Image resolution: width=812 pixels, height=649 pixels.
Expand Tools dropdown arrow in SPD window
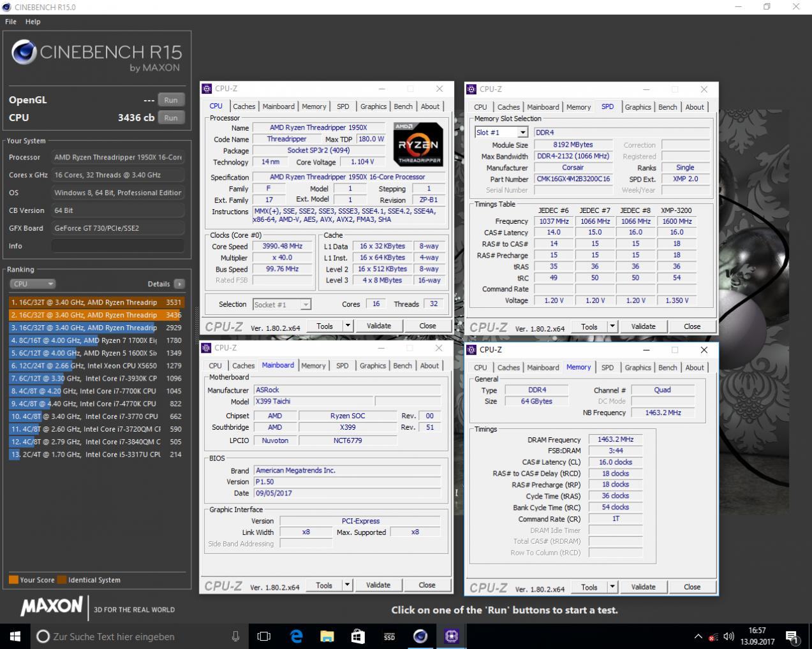click(612, 326)
